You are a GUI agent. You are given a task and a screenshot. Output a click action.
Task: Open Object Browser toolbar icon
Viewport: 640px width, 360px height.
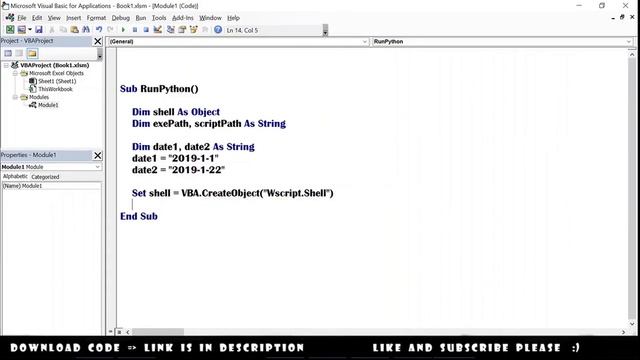[193, 30]
